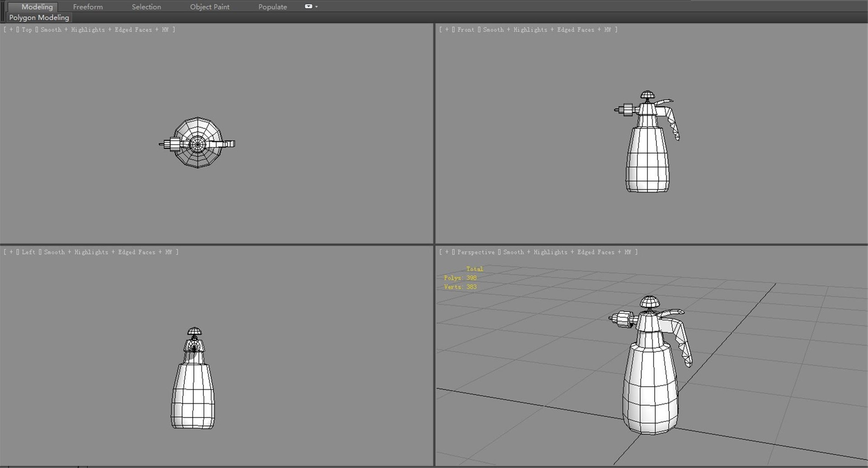Click the Modeling ribbon tab
Screen dimensions: 868x468
[x=37, y=7]
